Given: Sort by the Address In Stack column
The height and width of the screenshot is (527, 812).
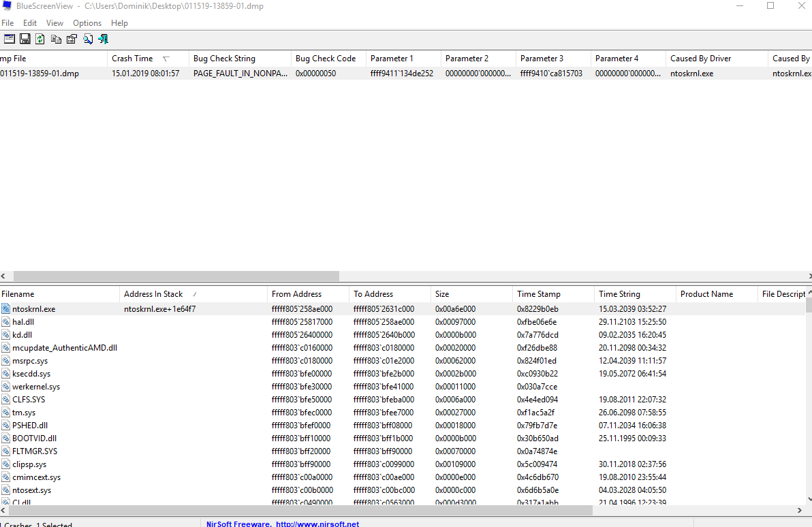Looking at the screenshot, I should click(x=153, y=293).
